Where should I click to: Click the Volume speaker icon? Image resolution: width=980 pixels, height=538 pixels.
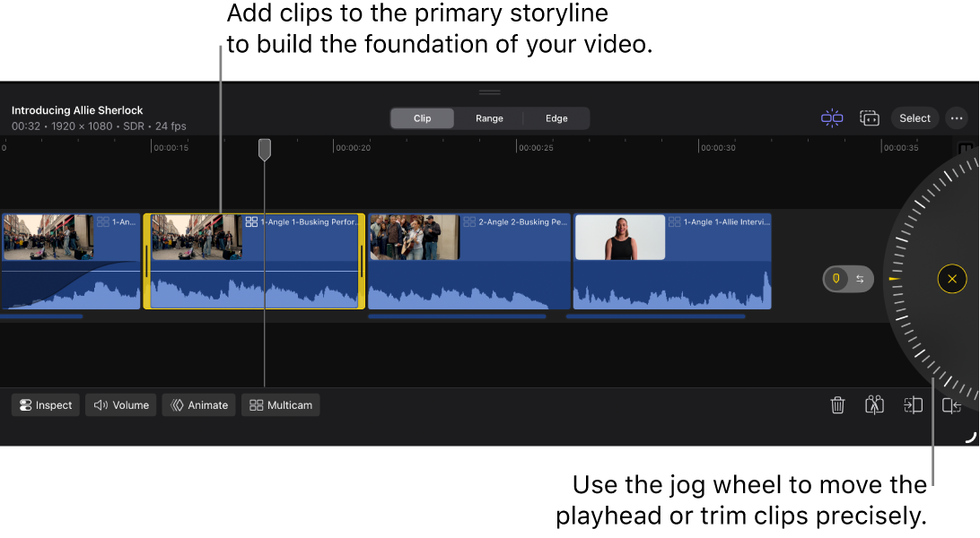(x=100, y=404)
